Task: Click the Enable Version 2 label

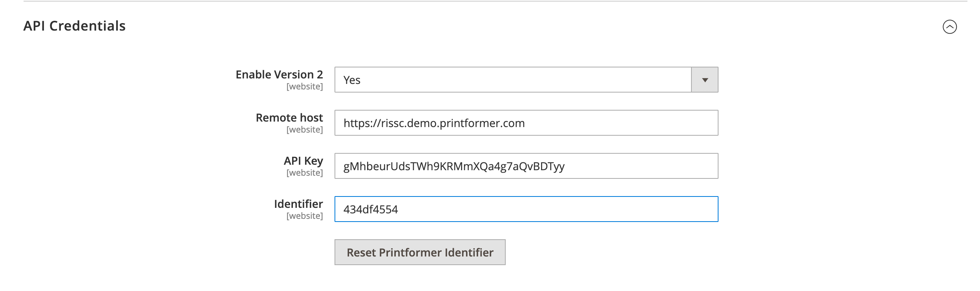Action: point(279,75)
